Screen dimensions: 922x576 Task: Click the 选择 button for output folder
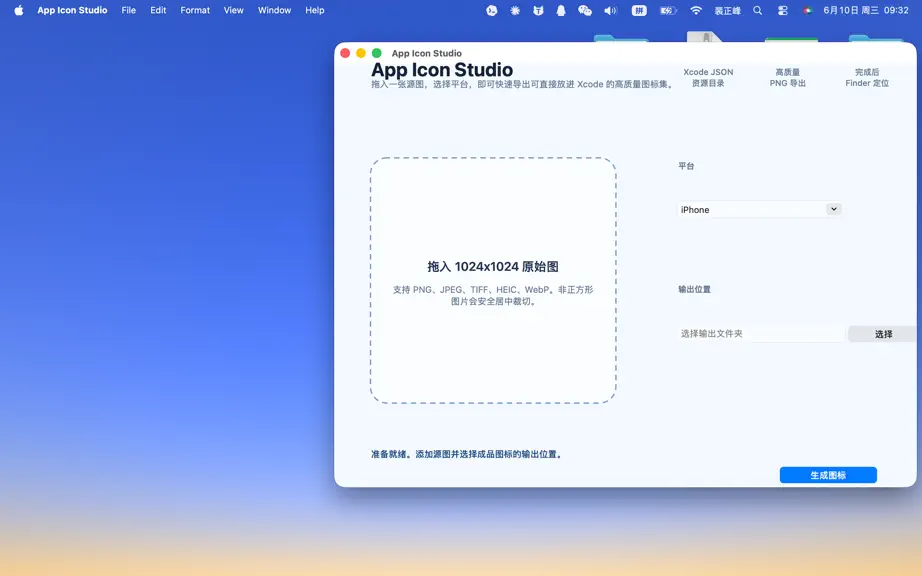click(x=883, y=334)
